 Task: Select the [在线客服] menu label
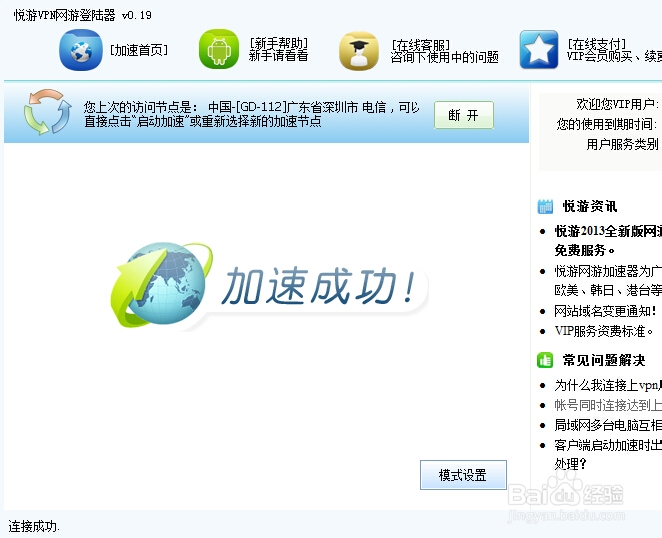tap(421, 44)
